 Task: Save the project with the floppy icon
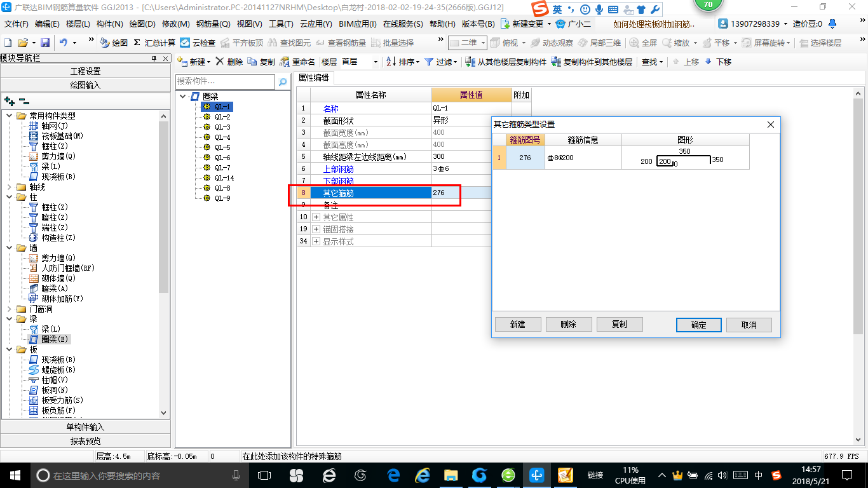click(45, 43)
